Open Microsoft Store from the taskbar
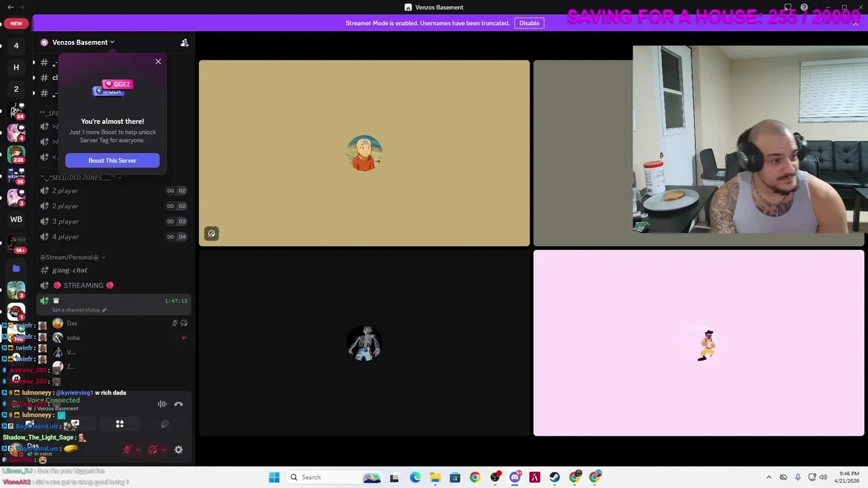The image size is (868, 488). pyautogui.click(x=454, y=477)
